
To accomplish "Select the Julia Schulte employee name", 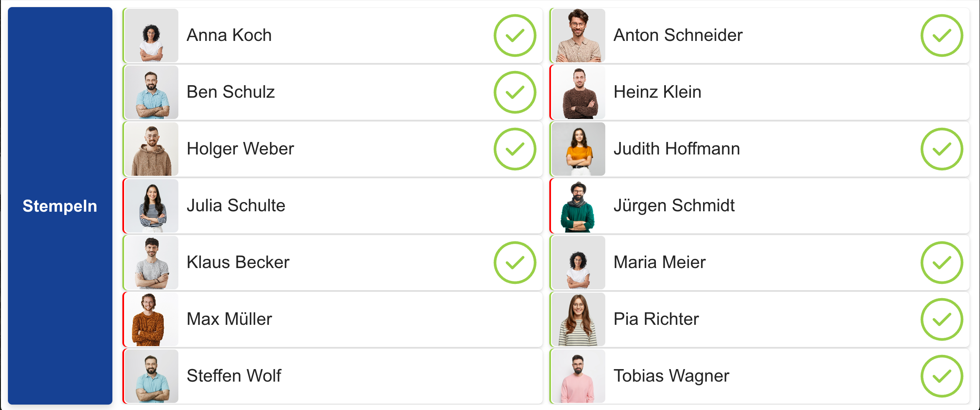I will pos(236,205).
